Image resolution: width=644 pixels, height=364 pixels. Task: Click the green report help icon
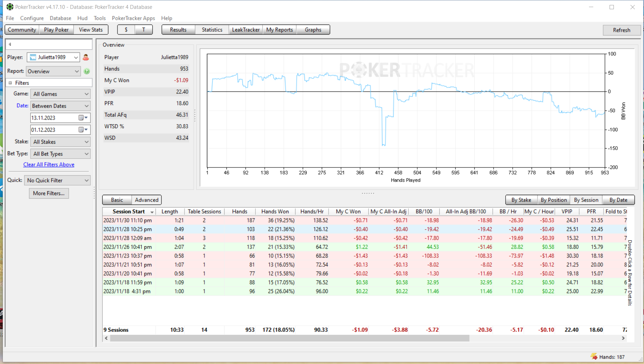[87, 71]
